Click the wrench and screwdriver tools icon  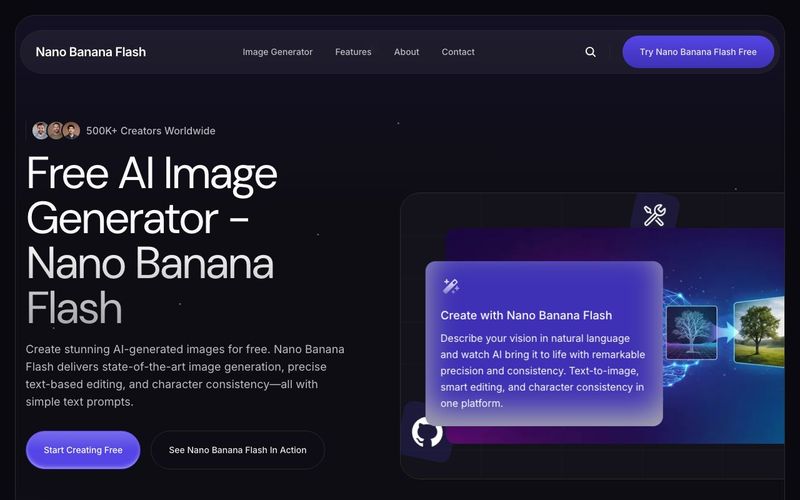coord(654,215)
